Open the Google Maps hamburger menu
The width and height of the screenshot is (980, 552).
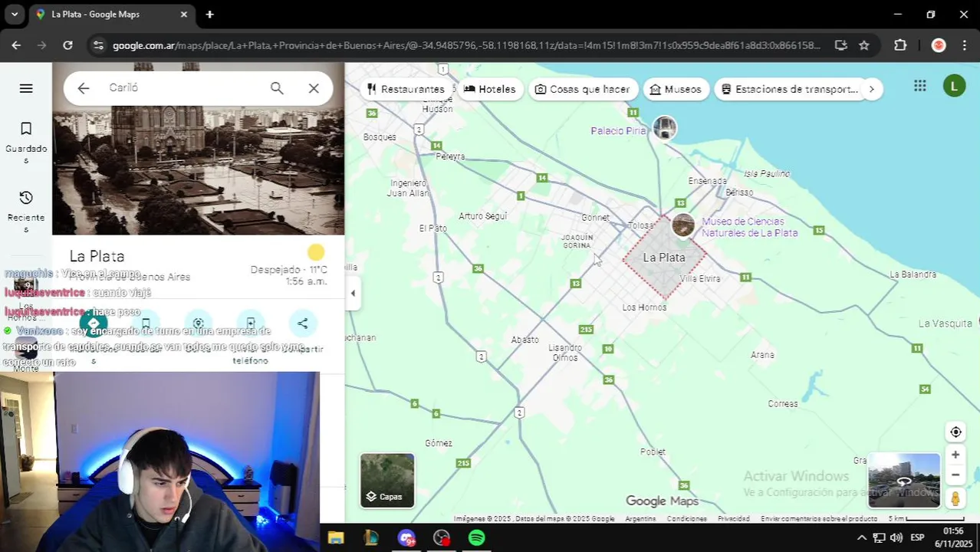point(26,88)
